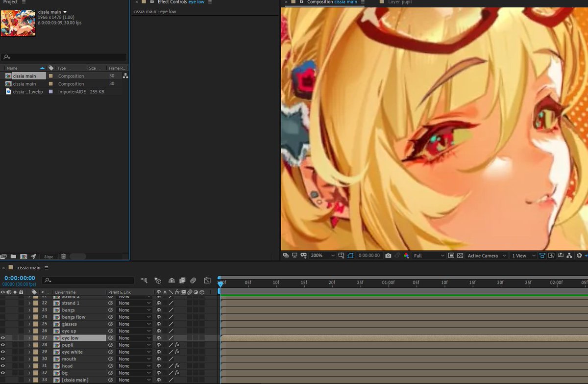
Task: Open the Composition Mini-Flowchart icon in timeline
Action: point(144,281)
